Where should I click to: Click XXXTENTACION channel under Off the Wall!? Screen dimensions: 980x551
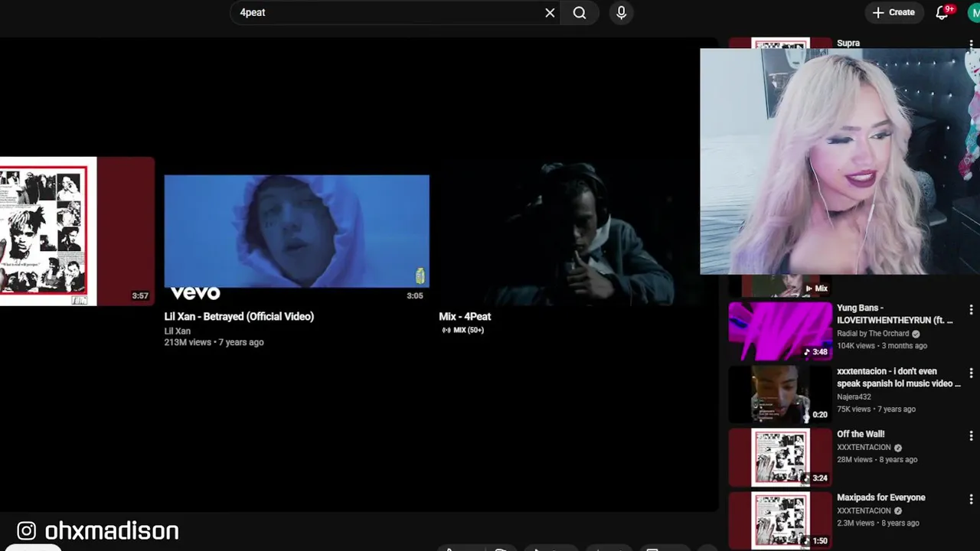tap(864, 448)
